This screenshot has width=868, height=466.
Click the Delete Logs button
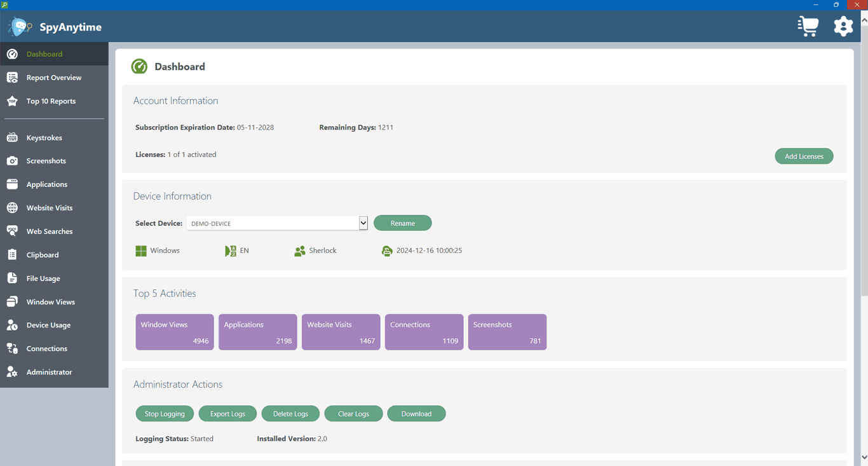(290, 414)
